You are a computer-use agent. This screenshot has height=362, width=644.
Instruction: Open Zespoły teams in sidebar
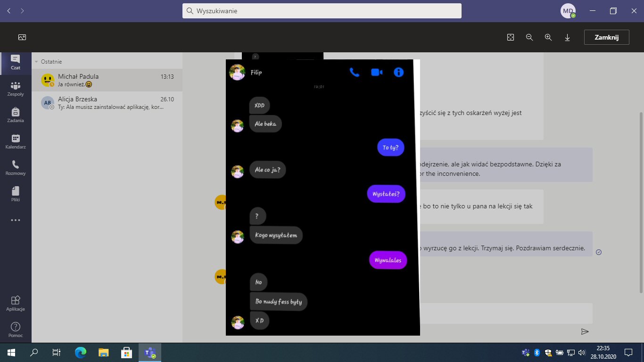point(16,88)
